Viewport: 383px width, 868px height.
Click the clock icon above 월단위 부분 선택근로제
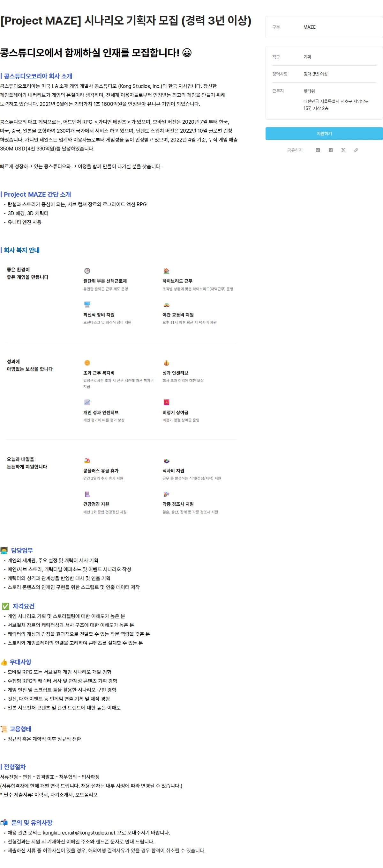tap(87, 271)
